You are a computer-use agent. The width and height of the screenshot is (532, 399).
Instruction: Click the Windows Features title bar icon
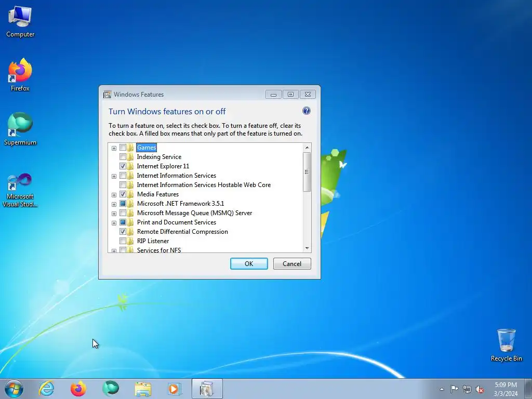107,95
